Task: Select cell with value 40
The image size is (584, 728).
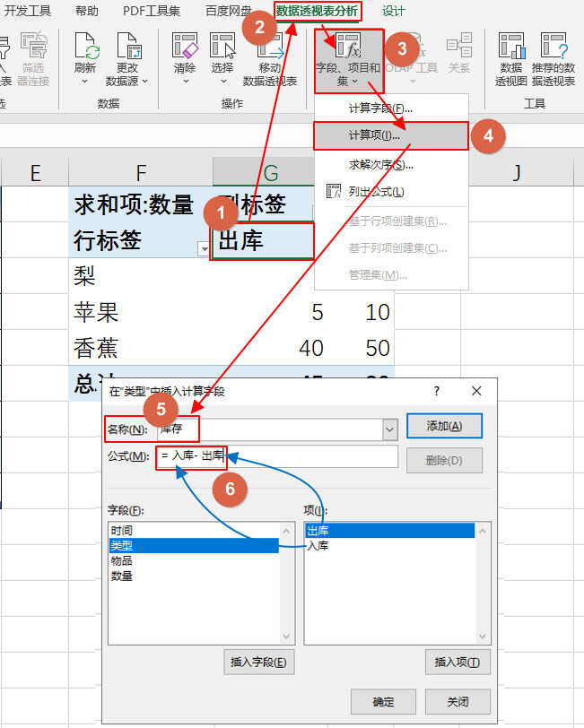Action: click(270, 348)
